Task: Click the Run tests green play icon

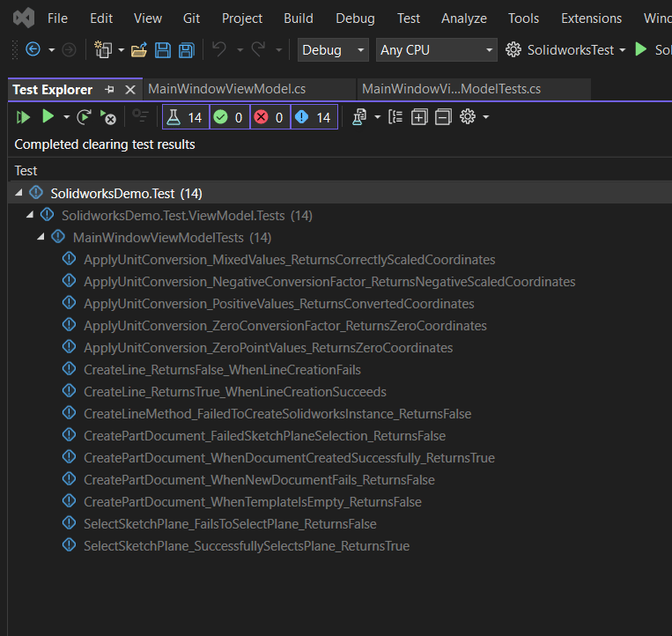Action: pos(48,116)
